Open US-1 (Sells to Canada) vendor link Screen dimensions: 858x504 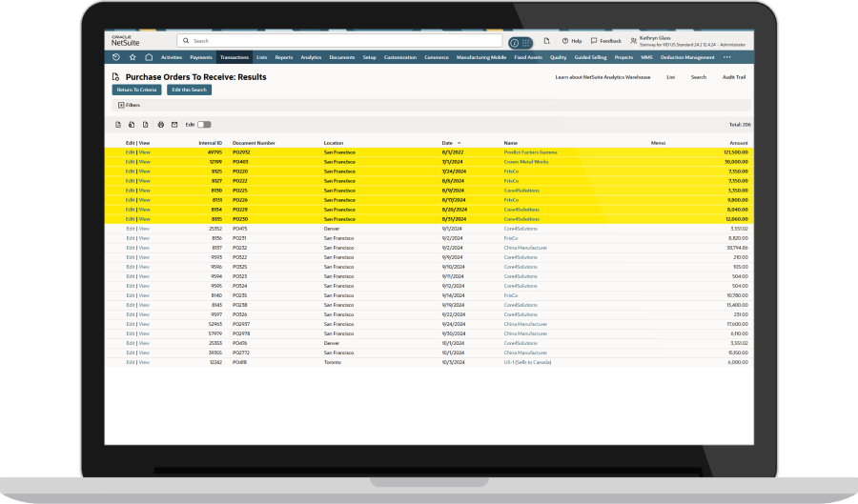coord(527,362)
